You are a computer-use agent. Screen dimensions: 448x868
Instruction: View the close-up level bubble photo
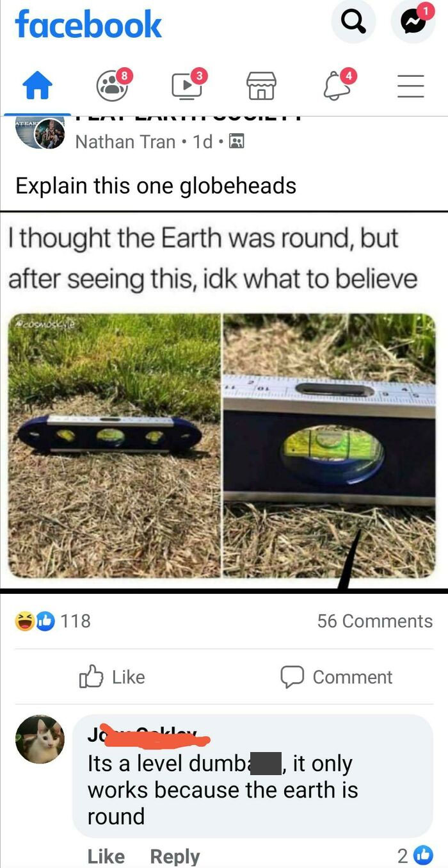coord(330,445)
